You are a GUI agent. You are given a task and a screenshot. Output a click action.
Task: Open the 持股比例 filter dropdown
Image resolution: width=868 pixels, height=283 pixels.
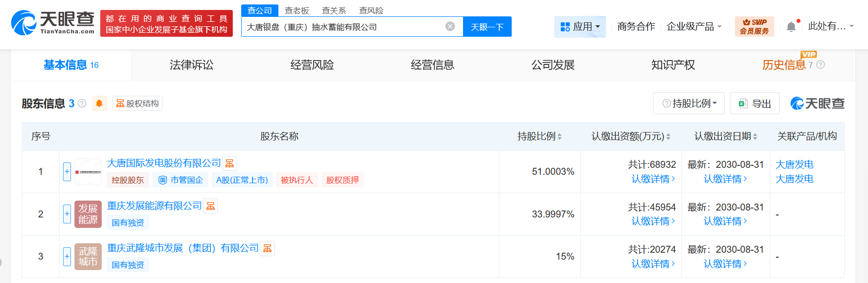pyautogui.click(x=689, y=103)
